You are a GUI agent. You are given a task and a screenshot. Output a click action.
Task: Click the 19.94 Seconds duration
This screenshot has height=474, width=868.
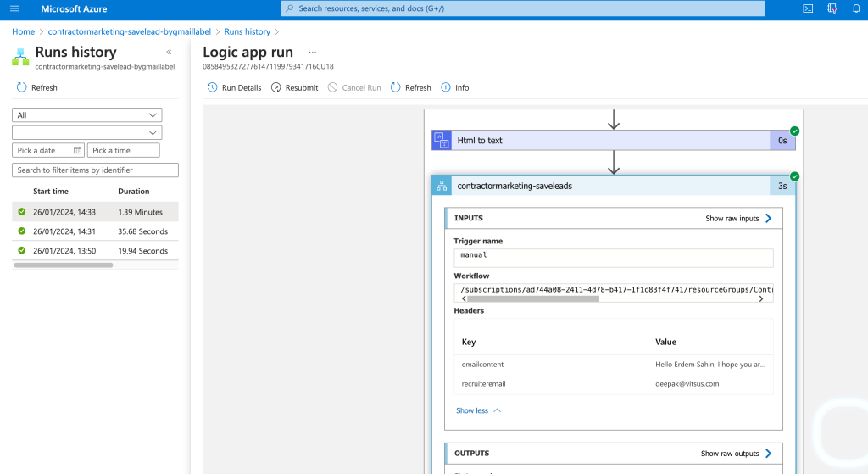[x=142, y=251]
